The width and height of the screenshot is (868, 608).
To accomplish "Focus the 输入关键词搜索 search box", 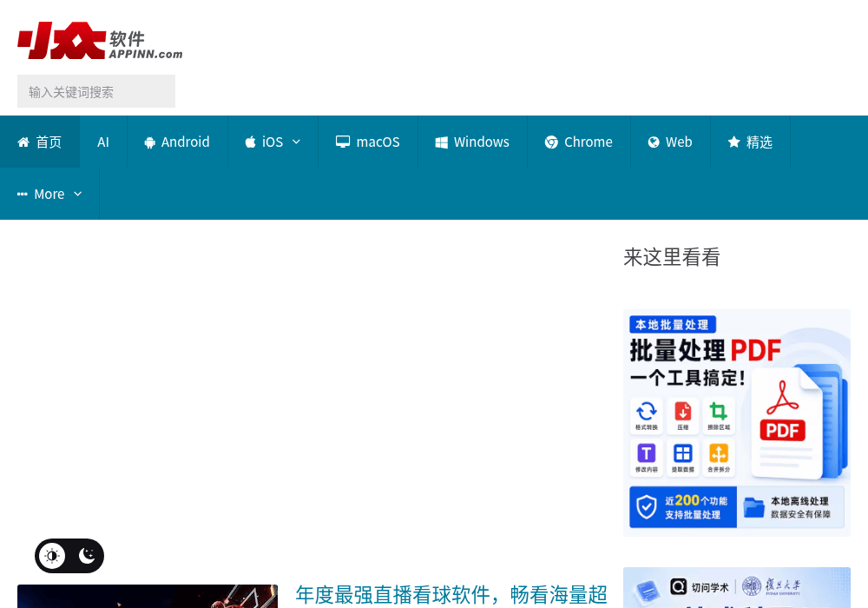I will click(96, 91).
